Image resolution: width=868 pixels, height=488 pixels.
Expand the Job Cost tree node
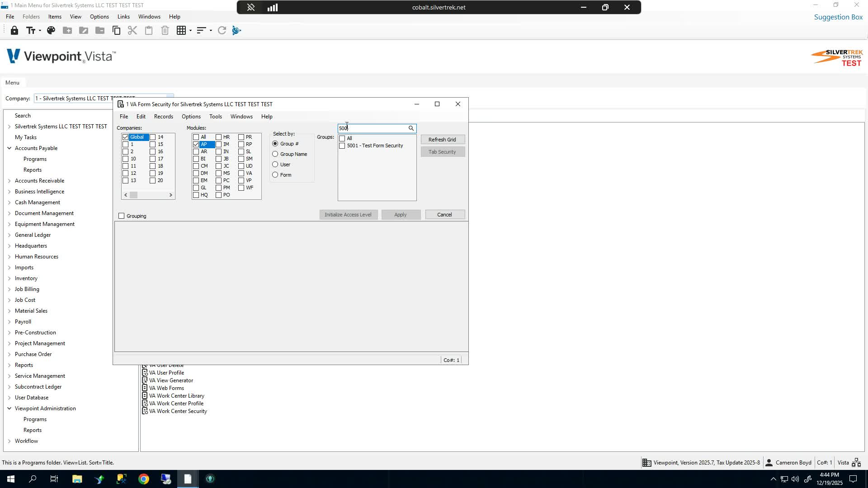9,300
